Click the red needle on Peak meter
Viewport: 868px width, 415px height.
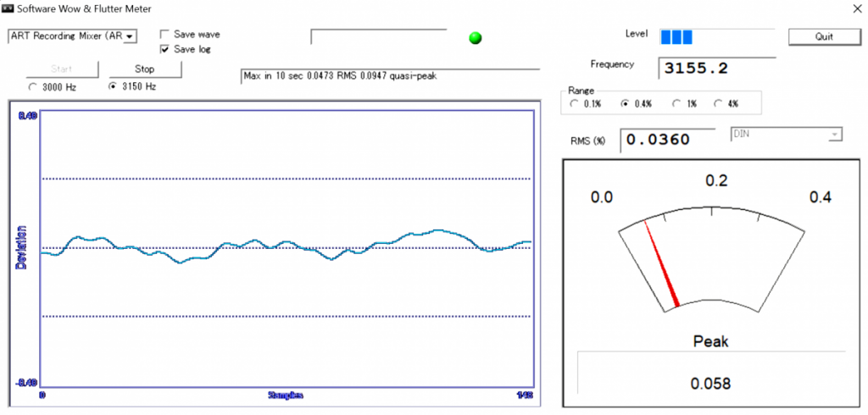tap(661, 263)
